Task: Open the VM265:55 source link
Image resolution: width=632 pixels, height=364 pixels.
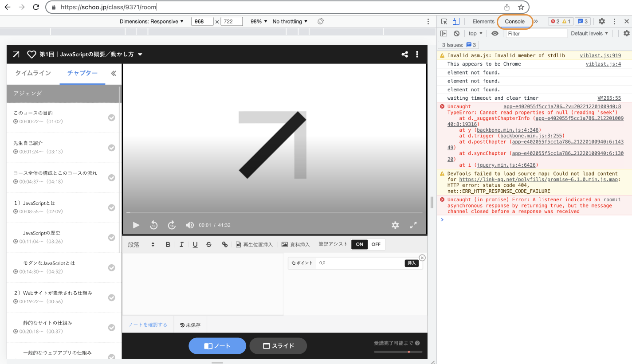Action: 609,98
